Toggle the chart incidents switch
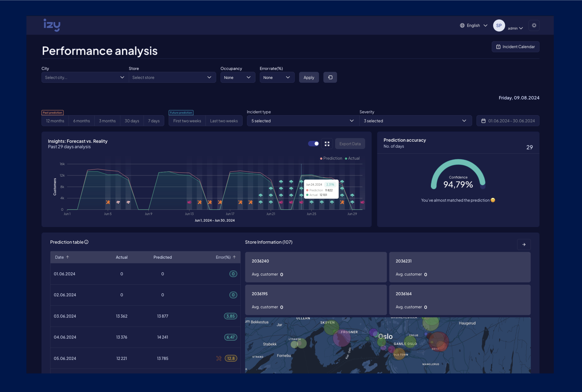The height and width of the screenshot is (392, 582). click(x=313, y=143)
